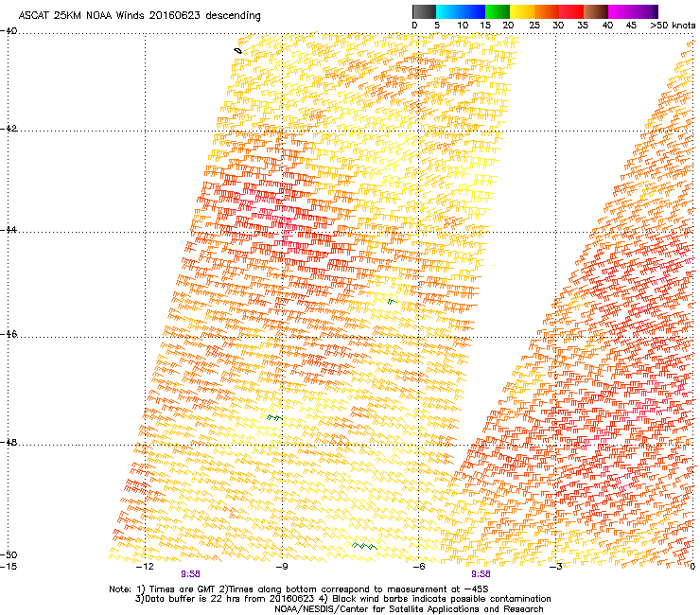Click the brown 35-40 knots color swatch
The width and height of the screenshot is (700, 615).
click(596, 11)
